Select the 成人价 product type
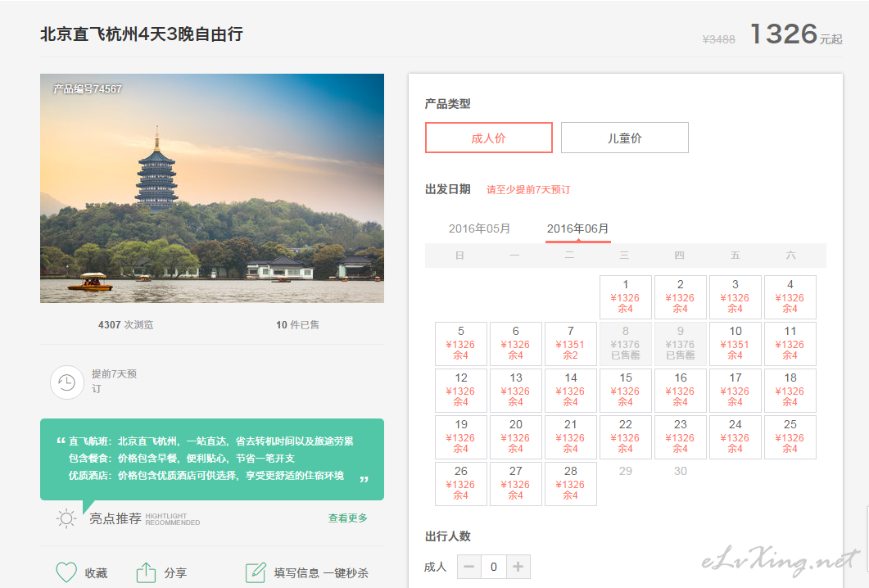 pos(489,138)
